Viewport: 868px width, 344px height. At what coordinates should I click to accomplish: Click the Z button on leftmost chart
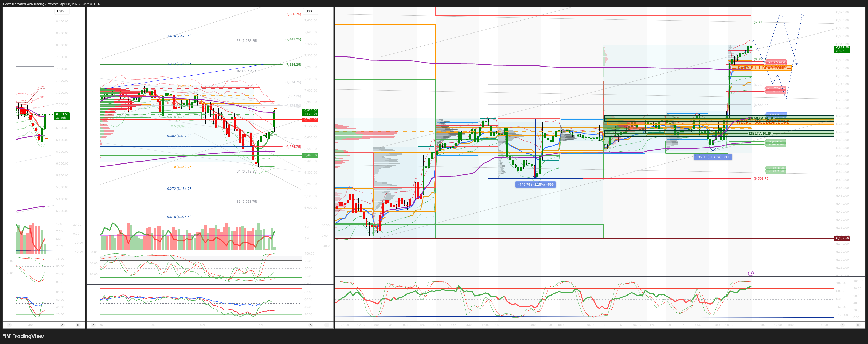(x=9, y=325)
